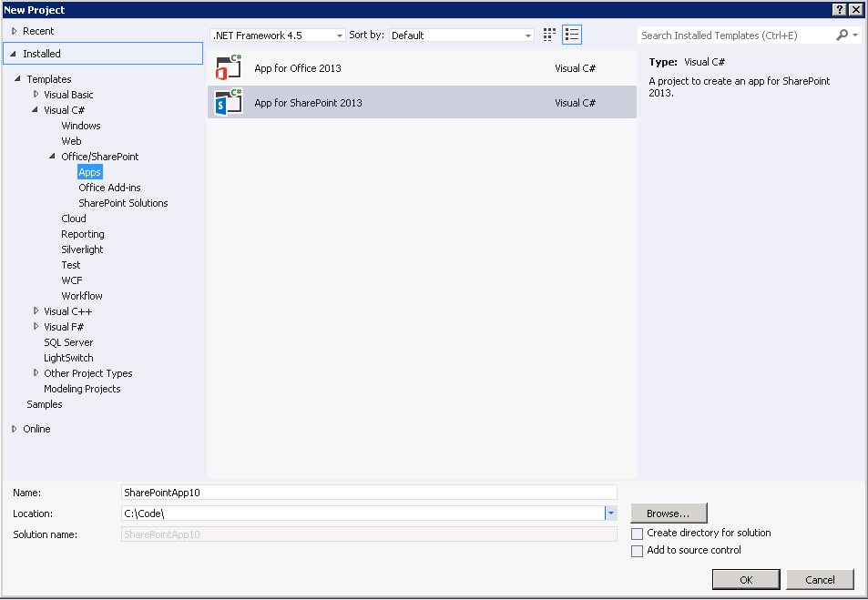
Task: Select Office Add-ins category
Action: (109, 188)
